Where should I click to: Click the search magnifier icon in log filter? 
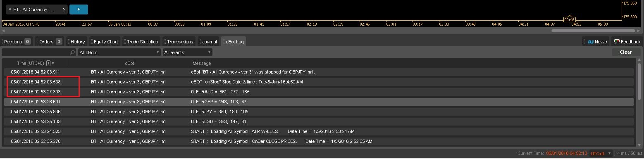point(73,52)
